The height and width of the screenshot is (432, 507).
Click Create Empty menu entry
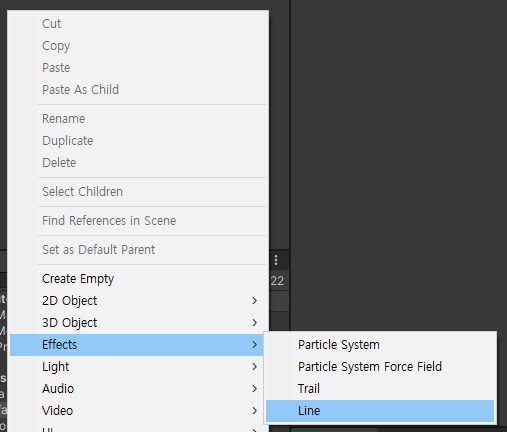[x=138, y=279]
